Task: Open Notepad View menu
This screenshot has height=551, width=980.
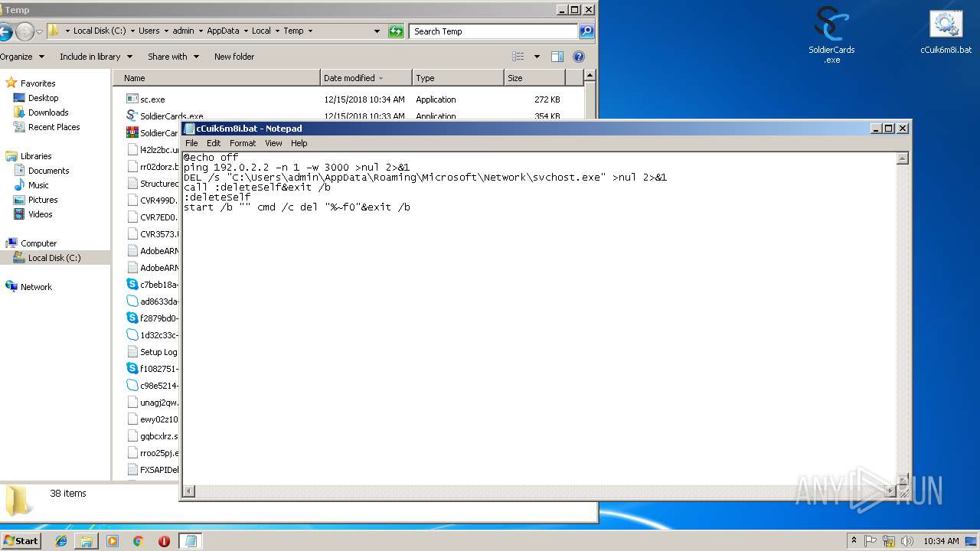Action: point(273,143)
